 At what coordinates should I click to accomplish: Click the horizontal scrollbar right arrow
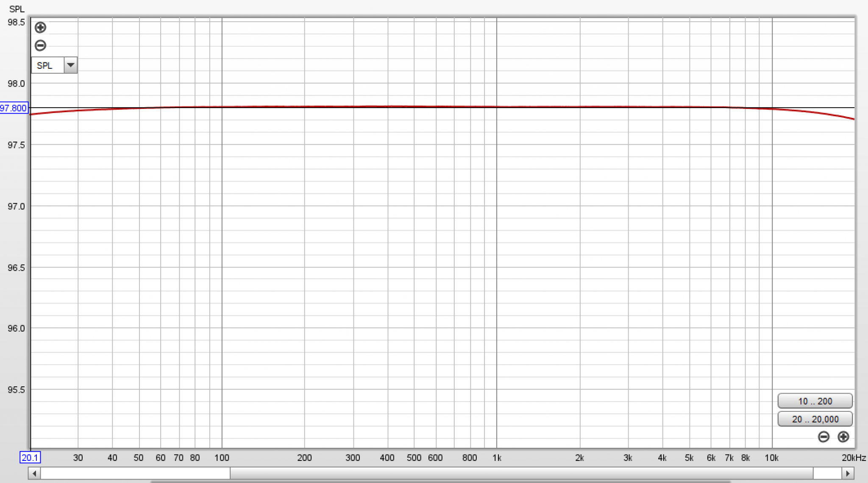click(x=848, y=473)
